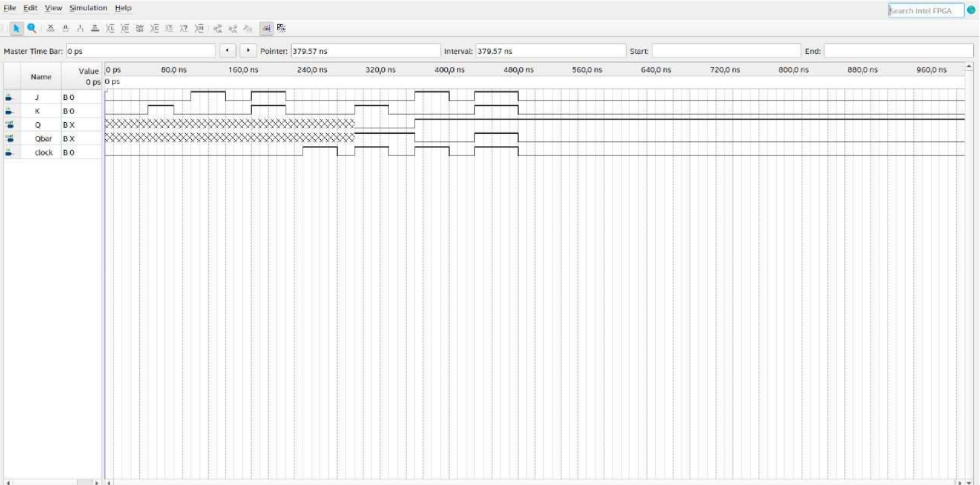Select the Force High (1) icon
Viewport: 980px width, 485px height.
[80, 28]
